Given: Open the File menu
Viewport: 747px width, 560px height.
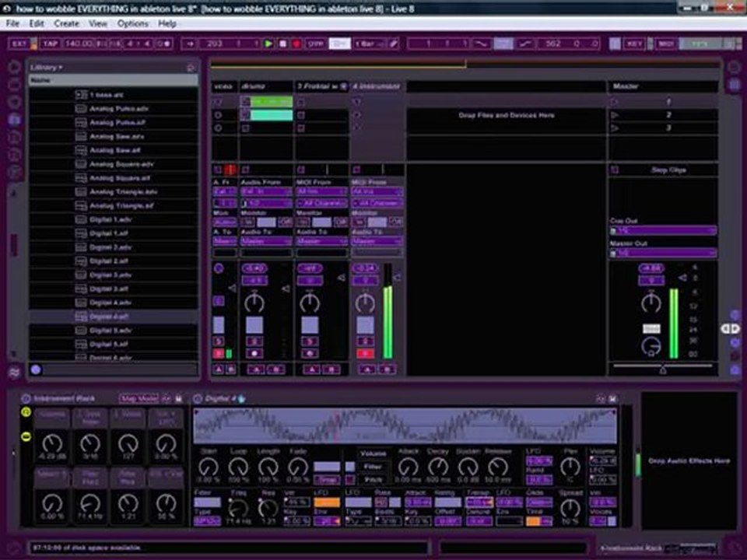Looking at the screenshot, I should click(x=12, y=23).
